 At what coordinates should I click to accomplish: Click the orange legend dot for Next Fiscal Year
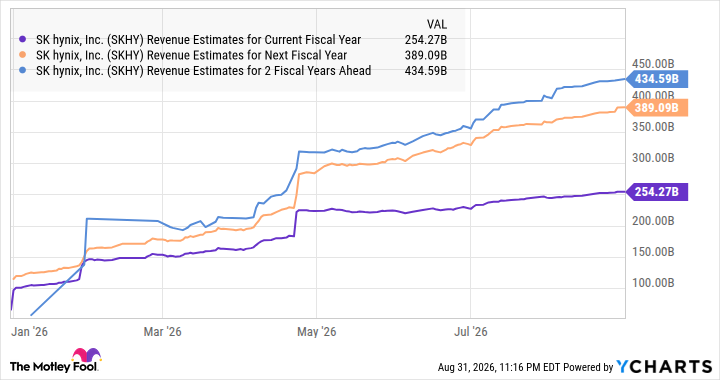pyautogui.click(x=23, y=56)
